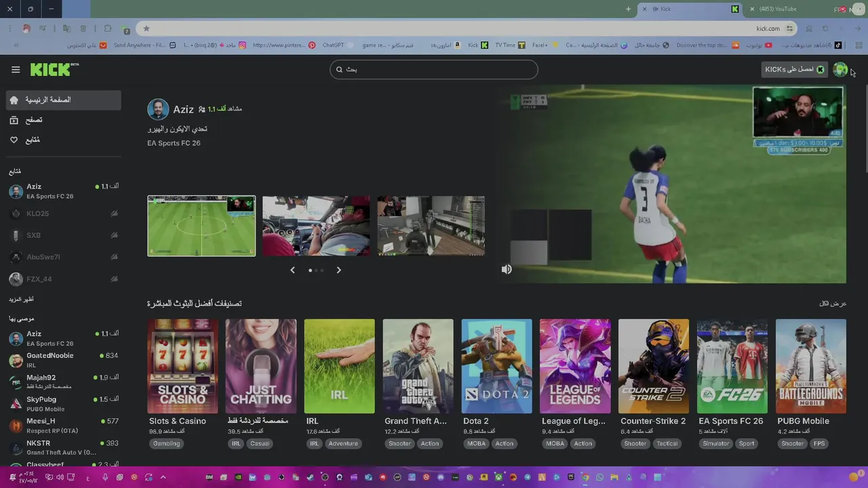
Task: Click the احصل على KICKs button
Action: (x=794, y=69)
